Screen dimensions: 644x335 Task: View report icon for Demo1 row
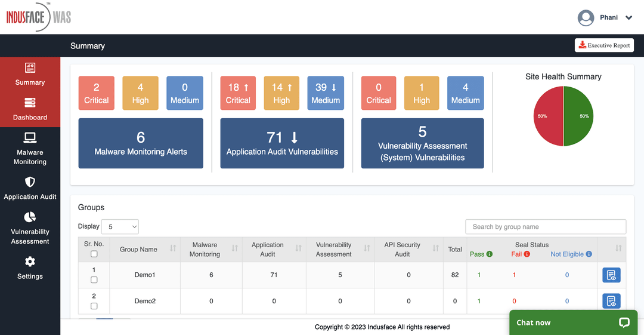(611, 275)
